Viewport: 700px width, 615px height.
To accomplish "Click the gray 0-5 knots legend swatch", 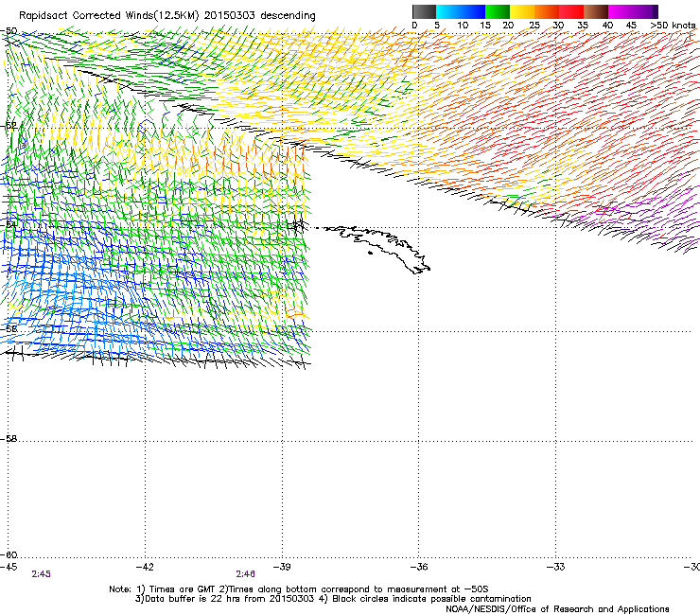I will tap(424, 11).
